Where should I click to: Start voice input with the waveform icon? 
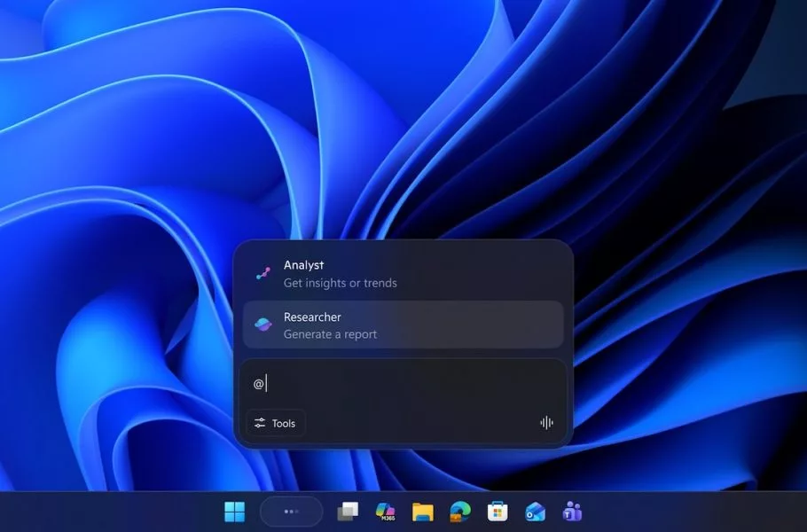tap(546, 423)
